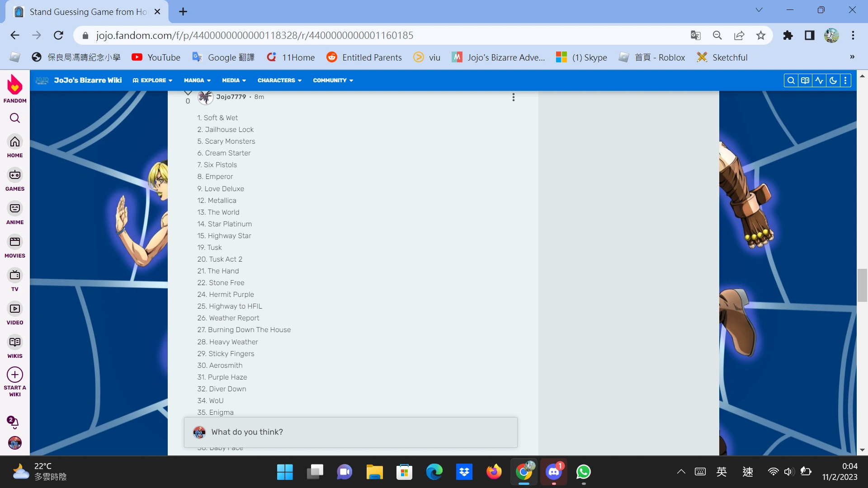Click the Fandom sidebar search icon

point(15,118)
